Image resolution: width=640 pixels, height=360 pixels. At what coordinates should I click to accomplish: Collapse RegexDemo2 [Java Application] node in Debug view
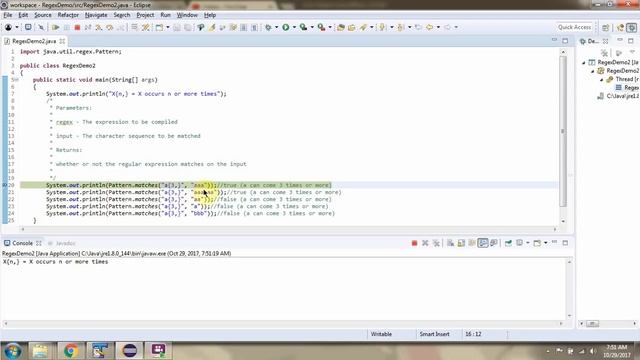[x=584, y=62]
